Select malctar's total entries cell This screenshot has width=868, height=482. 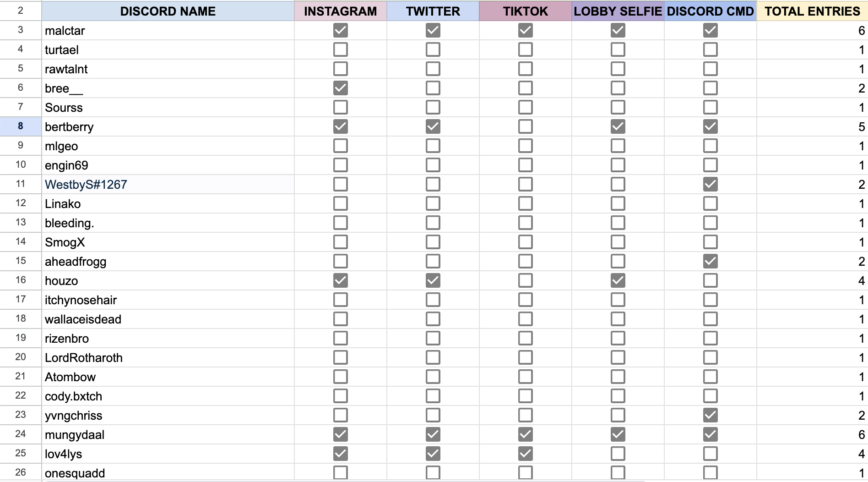pyautogui.click(x=812, y=30)
